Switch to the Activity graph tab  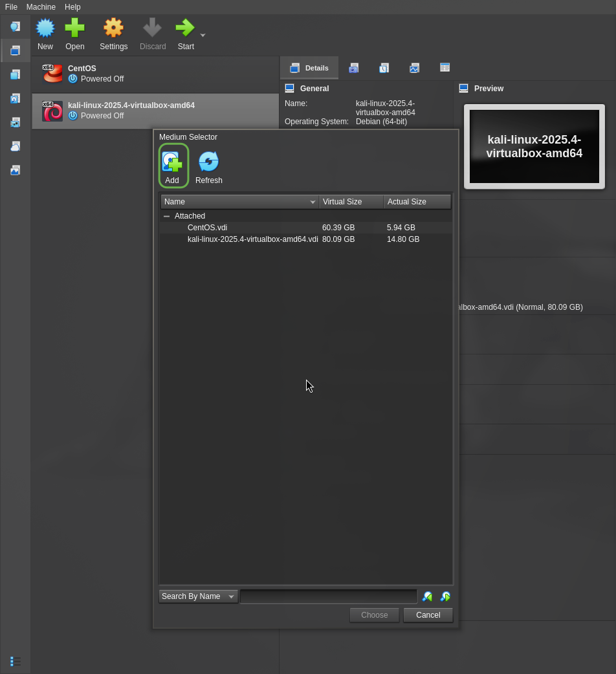point(414,68)
